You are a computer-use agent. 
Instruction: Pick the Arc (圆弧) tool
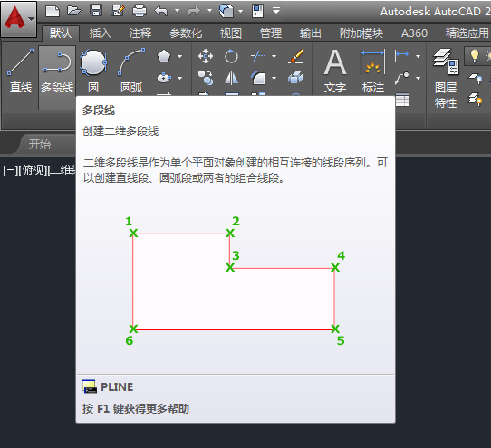point(131,71)
